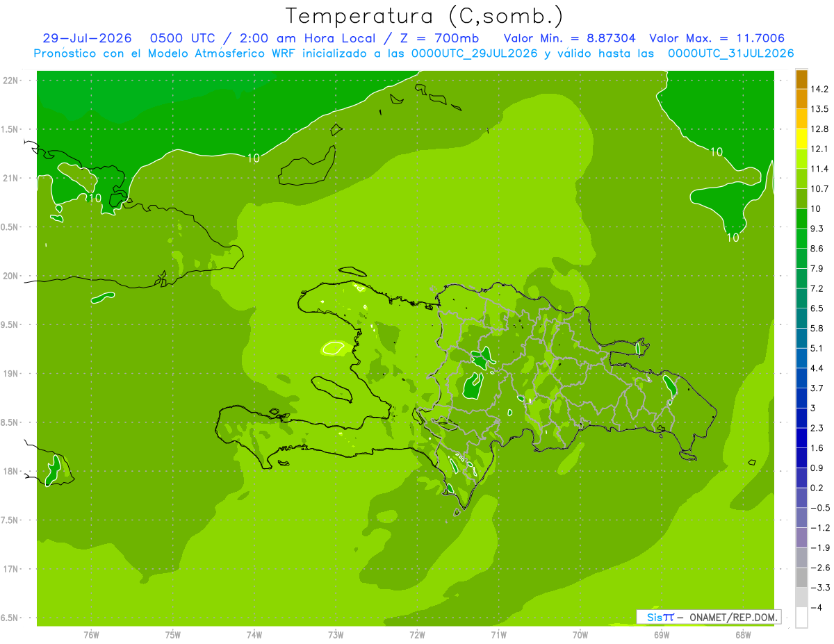Click the "70W" longitude label
Image resolution: width=834 pixels, height=644 pixels.
580,635
